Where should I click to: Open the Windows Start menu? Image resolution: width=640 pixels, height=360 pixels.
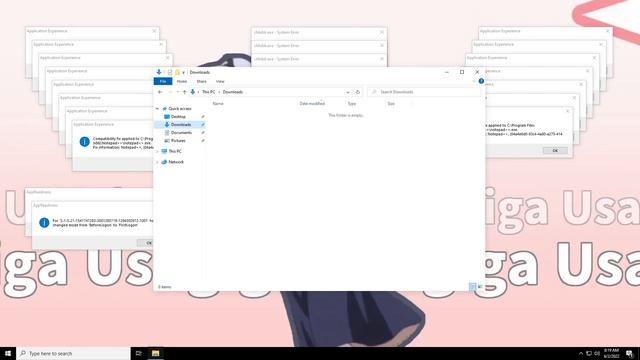[8, 353]
